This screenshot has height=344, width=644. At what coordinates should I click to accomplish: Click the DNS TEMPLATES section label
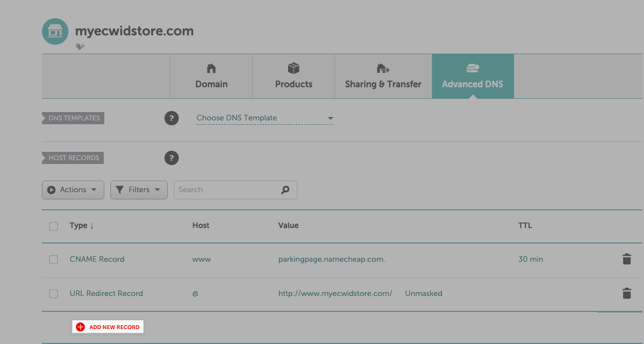pos(73,118)
